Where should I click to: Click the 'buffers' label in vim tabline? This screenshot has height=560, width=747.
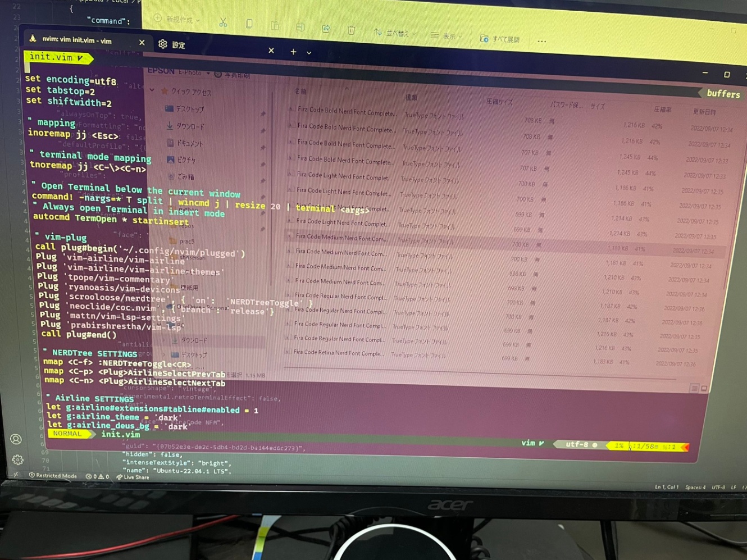pos(723,94)
